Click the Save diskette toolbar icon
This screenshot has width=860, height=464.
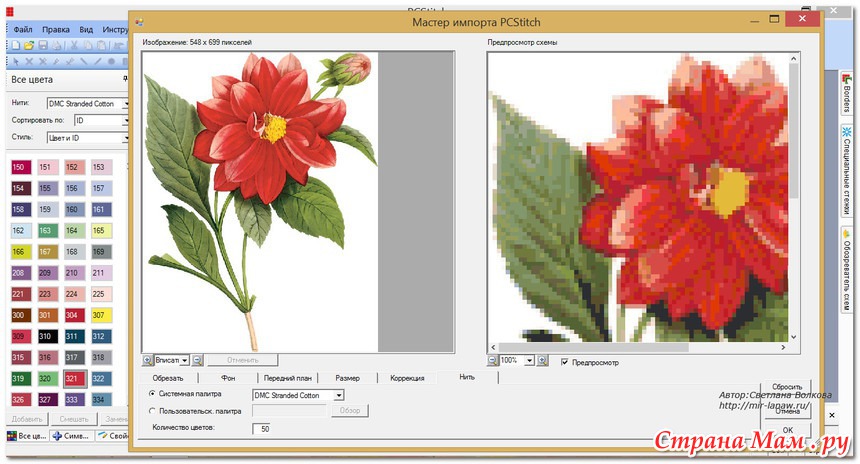(43, 46)
